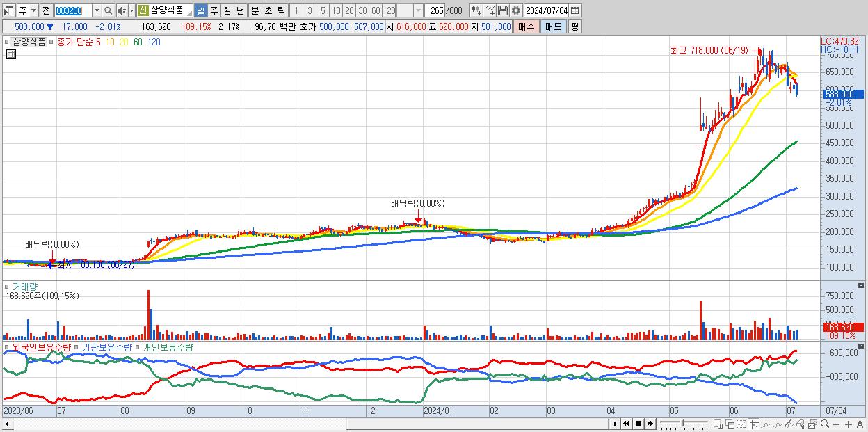
Task: Click the rewind button in playback controls
Action: click(626, 424)
